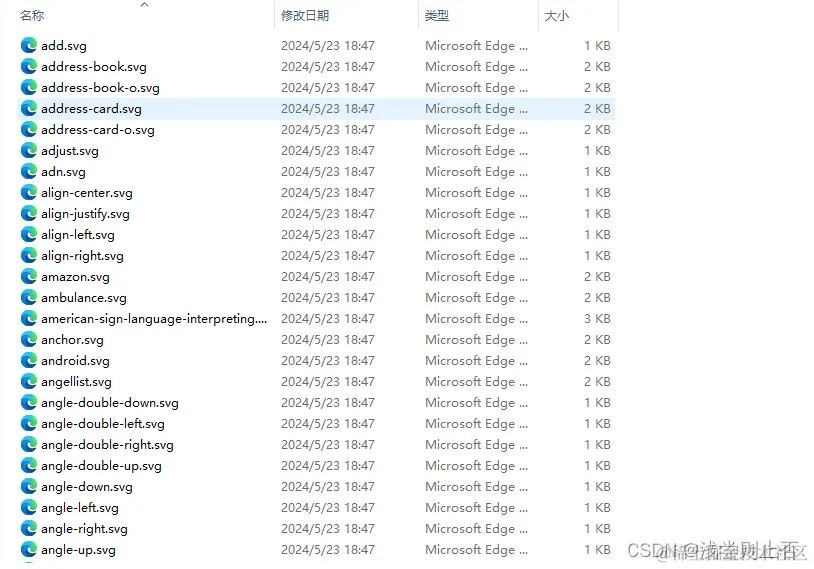Click the Edge icon beside address-book.svg
The width and height of the screenshot is (814, 569).
pos(29,66)
